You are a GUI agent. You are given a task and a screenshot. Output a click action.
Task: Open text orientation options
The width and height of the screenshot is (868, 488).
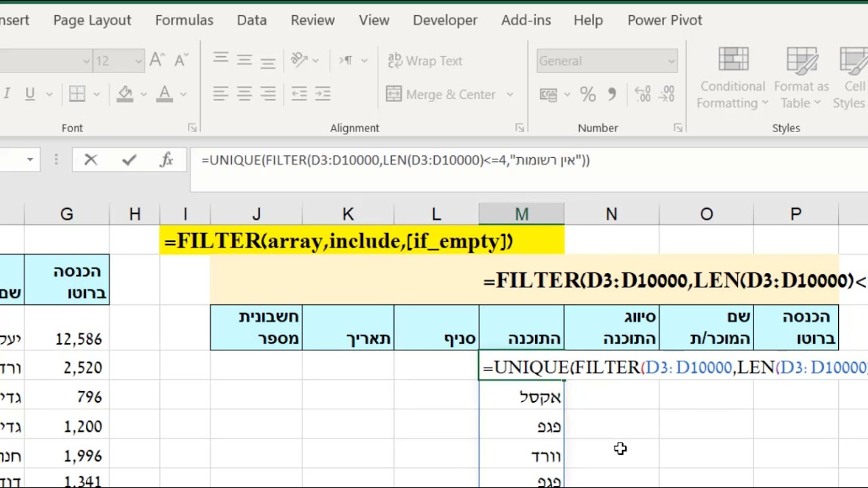pyautogui.click(x=304, y=60)
